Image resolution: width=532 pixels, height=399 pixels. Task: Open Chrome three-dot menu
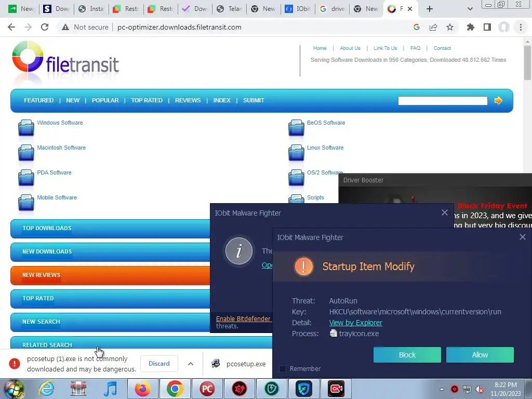click(x=521, y=27)
